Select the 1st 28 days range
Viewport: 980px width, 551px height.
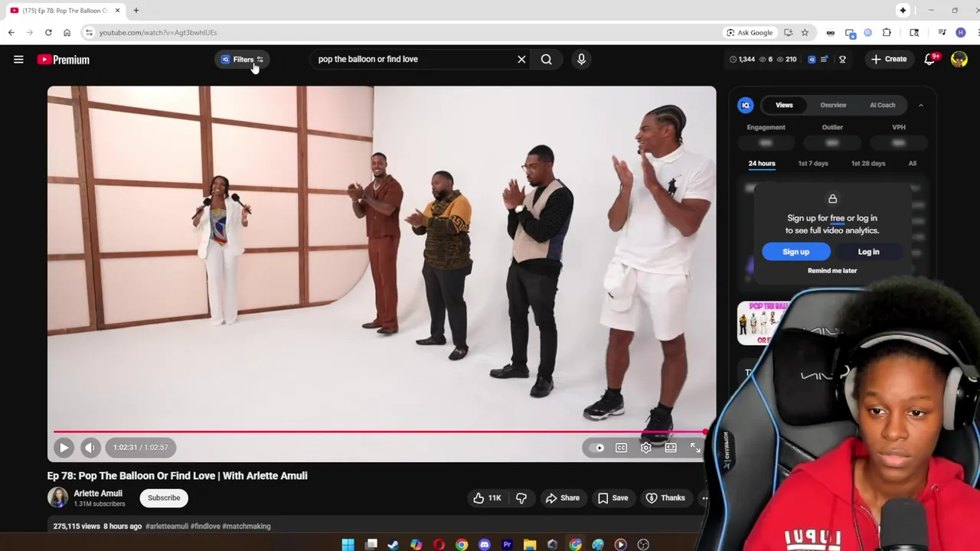pyautogui.click(x=868, y=164)
